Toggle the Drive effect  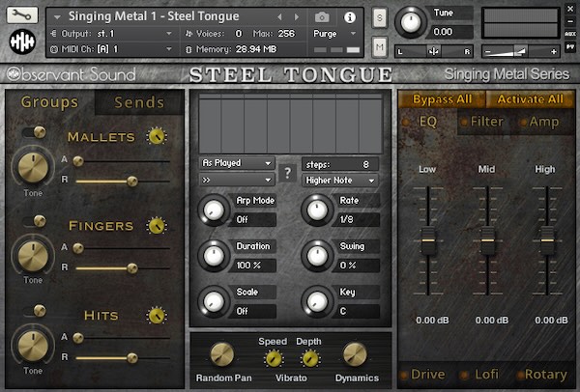[423, 375]
